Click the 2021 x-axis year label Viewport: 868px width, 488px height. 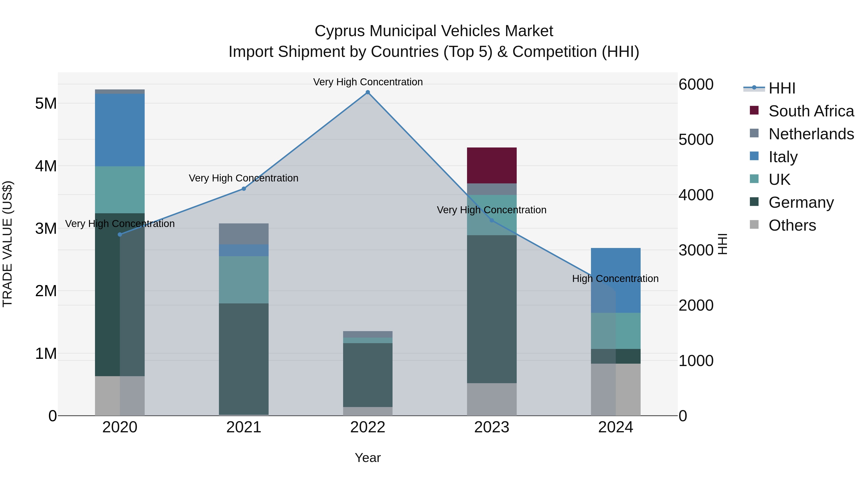tap(244, 427)
